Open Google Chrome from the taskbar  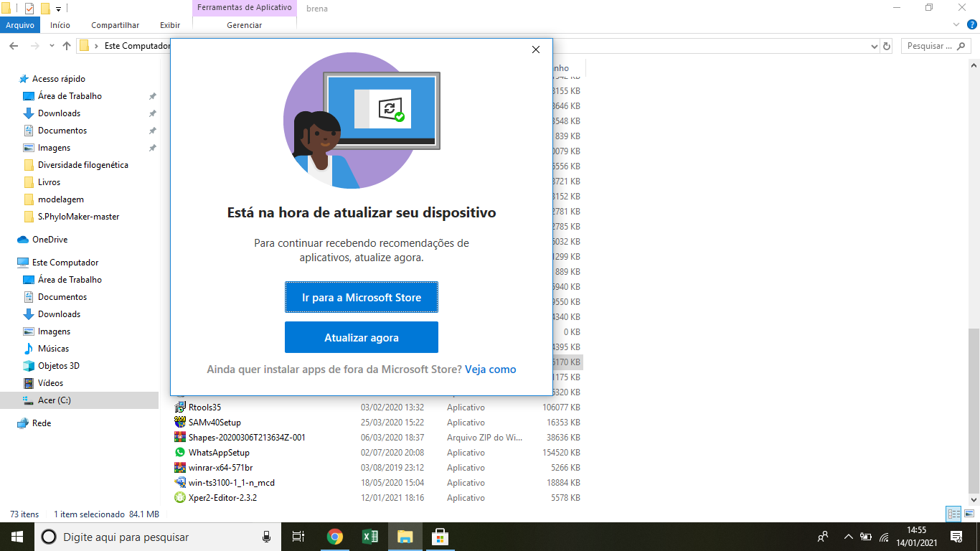point(335,537)
